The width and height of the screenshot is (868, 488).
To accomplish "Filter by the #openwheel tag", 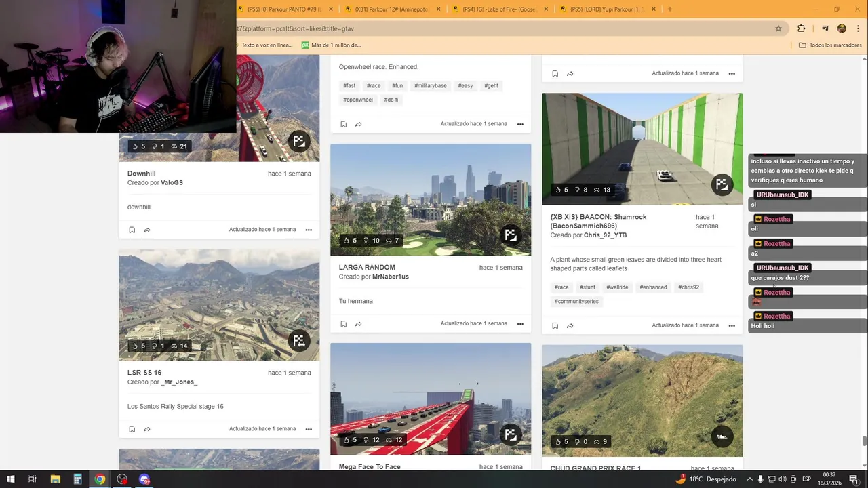I will (x=358, y=100).
